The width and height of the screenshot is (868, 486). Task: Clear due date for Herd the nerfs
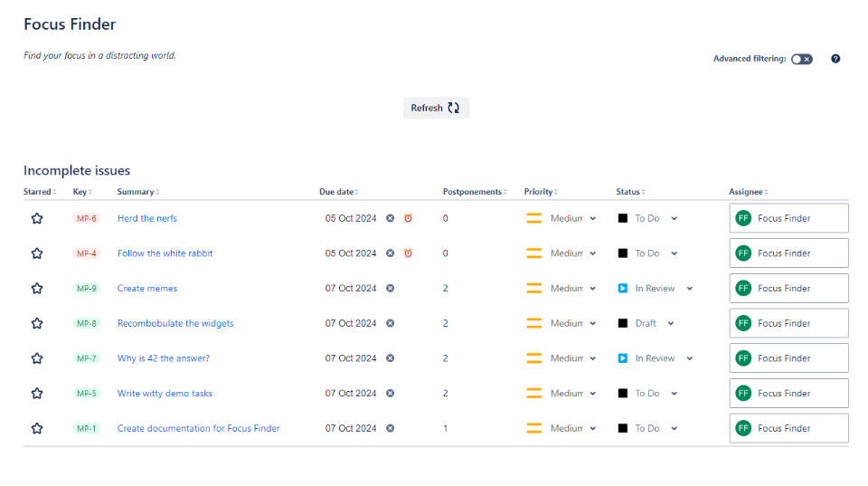391,218
